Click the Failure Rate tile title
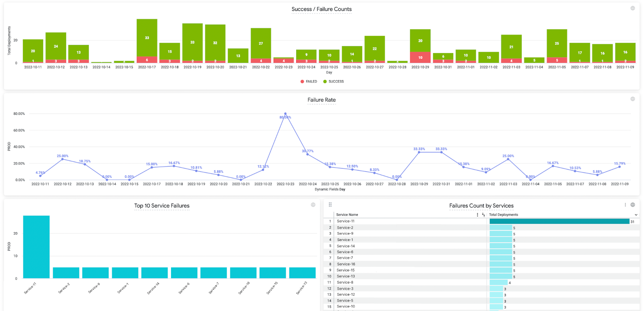Image resolution: width=644 pixels, height=311 pixels. point(322,100)
